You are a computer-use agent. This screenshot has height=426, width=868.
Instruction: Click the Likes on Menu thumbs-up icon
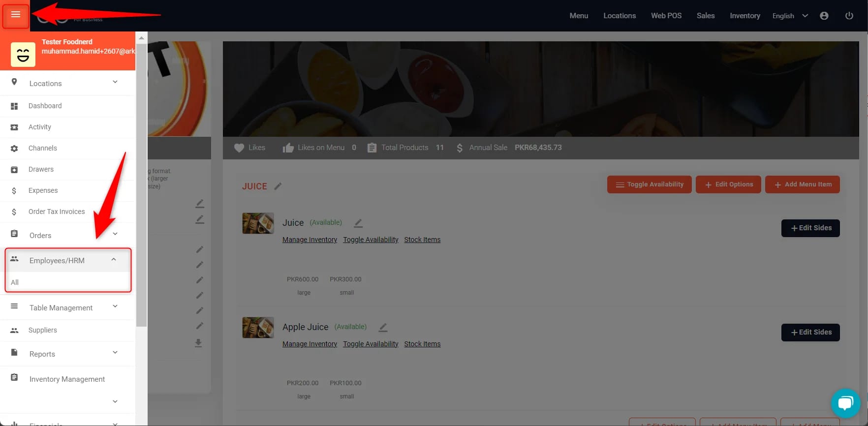tap(288, 148)
